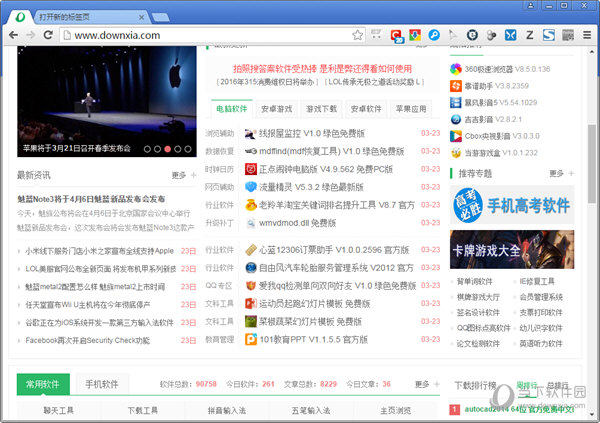Click the address bar showing www.downxia.com
600x423 pixels.
(212, 35)
